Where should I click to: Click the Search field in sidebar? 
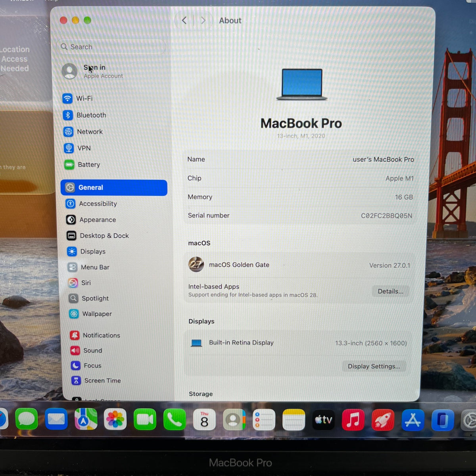[x=111, y=47]
